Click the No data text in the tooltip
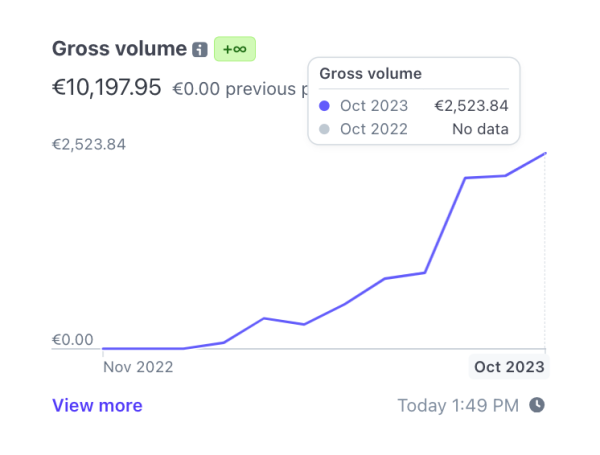This screenshot has width=600, height=455. [x=480, y=129]
